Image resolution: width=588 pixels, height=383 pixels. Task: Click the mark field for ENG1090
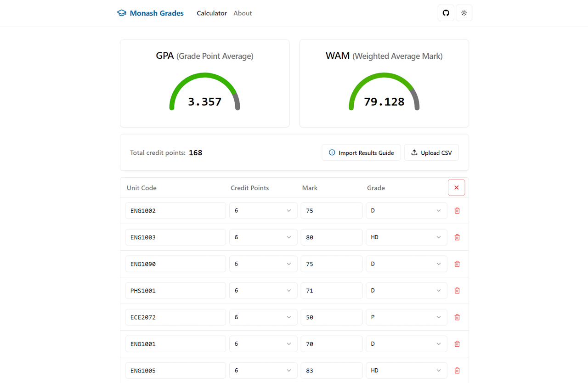pyautogui.click(x=332, y=264)
